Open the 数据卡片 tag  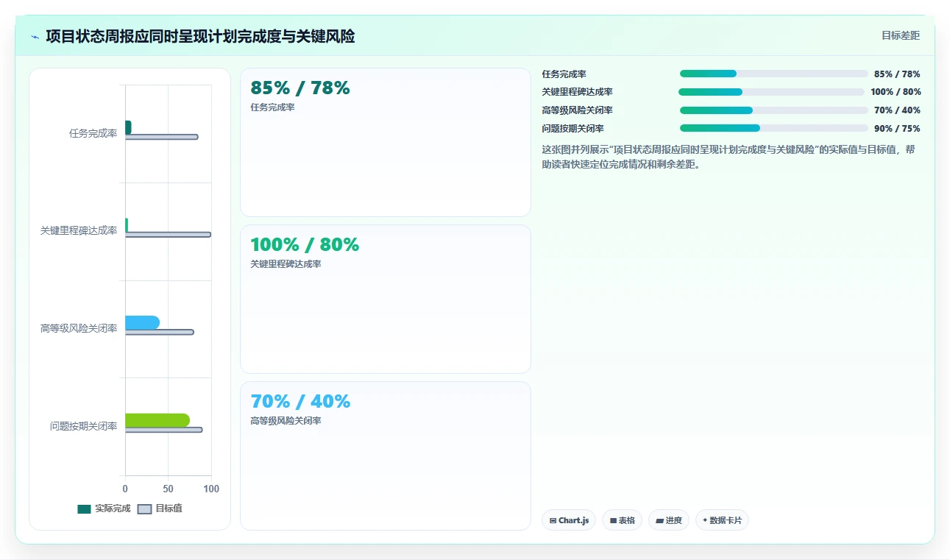(x=722, y=520)
